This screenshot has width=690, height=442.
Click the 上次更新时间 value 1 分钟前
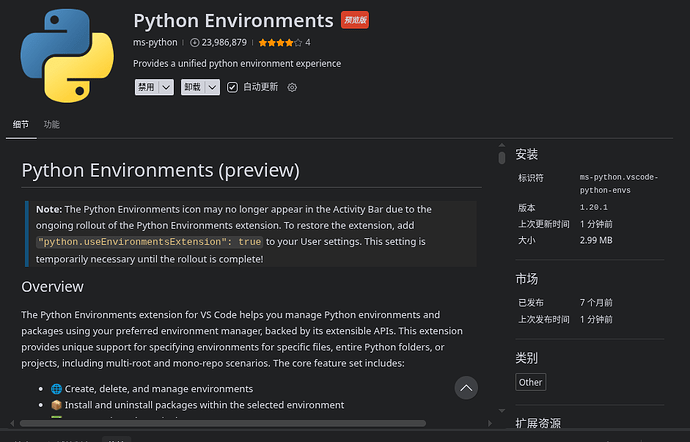pyautogui.click(x=596, y=224)
